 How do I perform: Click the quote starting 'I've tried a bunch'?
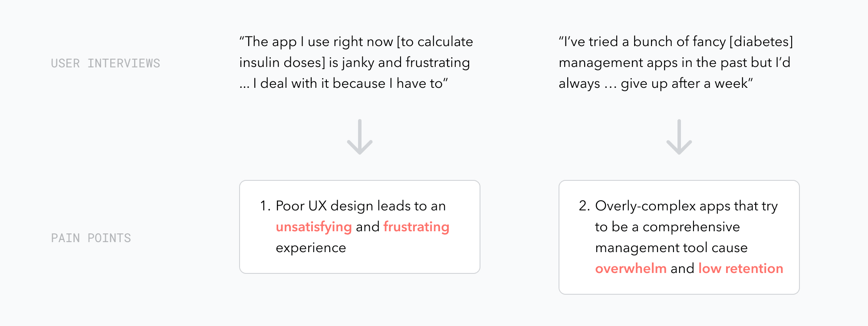click(x=676, y=63)
